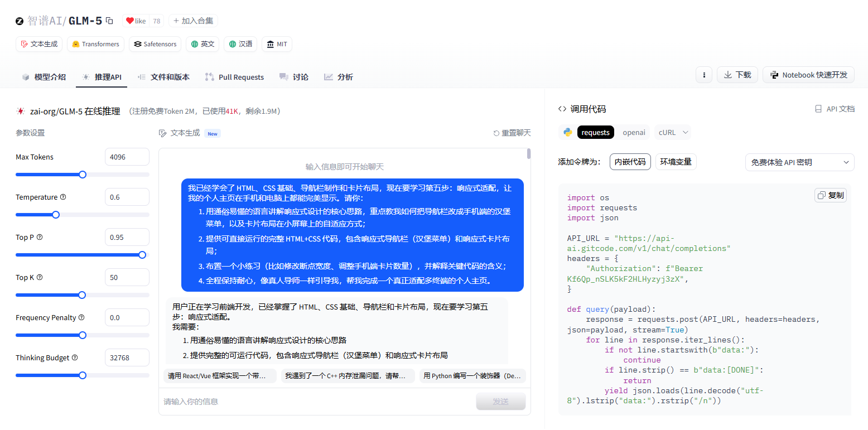Image resolution: width=868 pixels, height=430 pixels.
Task: Click the Temperature slider handle
Action: 56,215
